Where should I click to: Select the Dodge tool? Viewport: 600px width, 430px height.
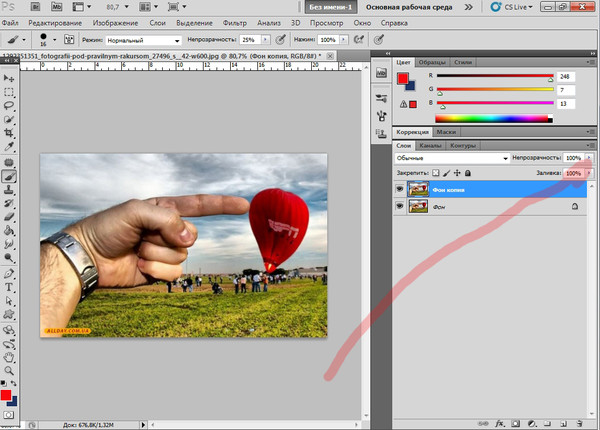tap(9, 257)
